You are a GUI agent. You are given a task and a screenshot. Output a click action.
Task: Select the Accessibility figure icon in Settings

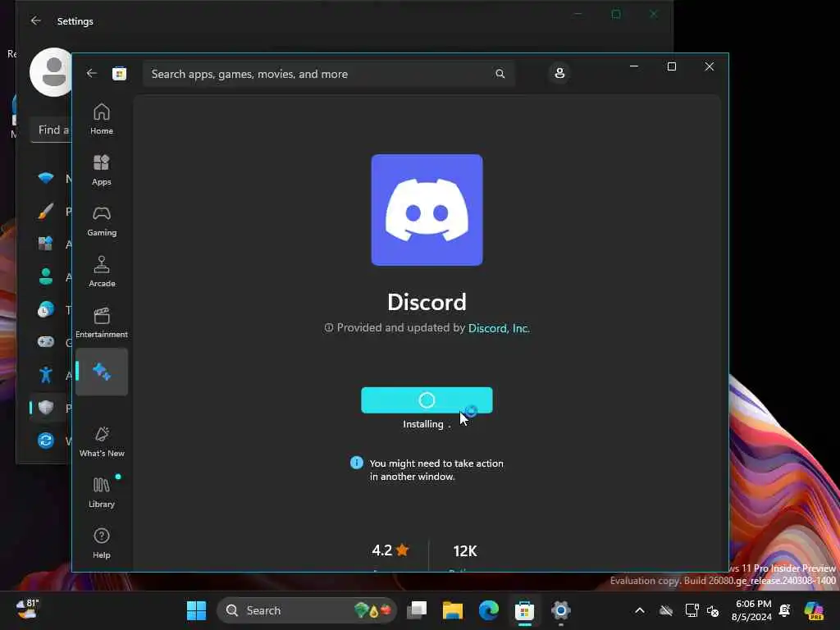tap(46, 374)
